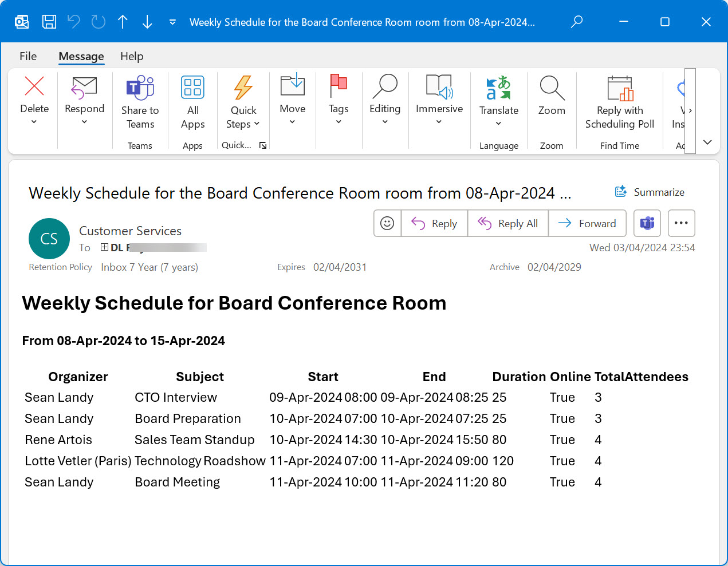The image size is (728, 566).
Task: Open the Tags options
Action: (338, 103)
